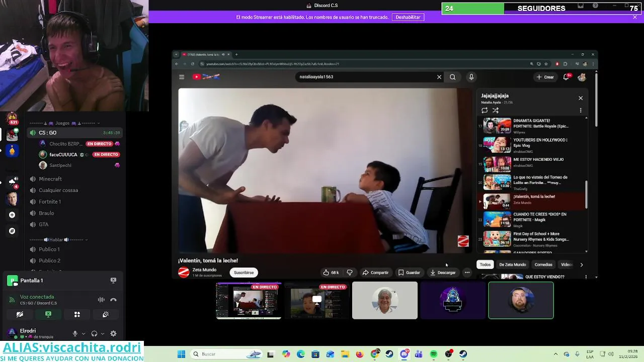Open the Discord soundboard

coord(106,314)
